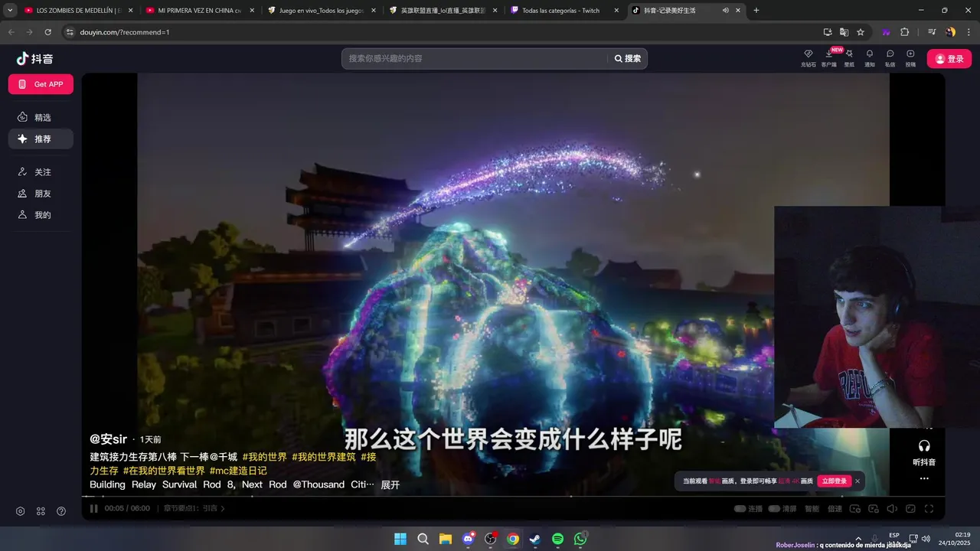Image resolution: width=980 pixels, height=551 pixels.
Task: Click the 搜索 search button
Action: [x=628, y=59]
